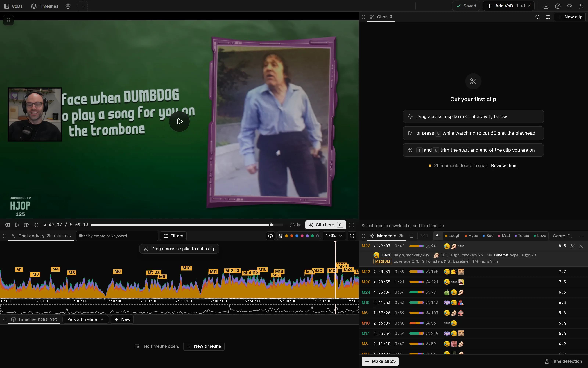Select the Clips panel tab
The height and width of the screenshot is (368, 588).
[x=381, y=17]
